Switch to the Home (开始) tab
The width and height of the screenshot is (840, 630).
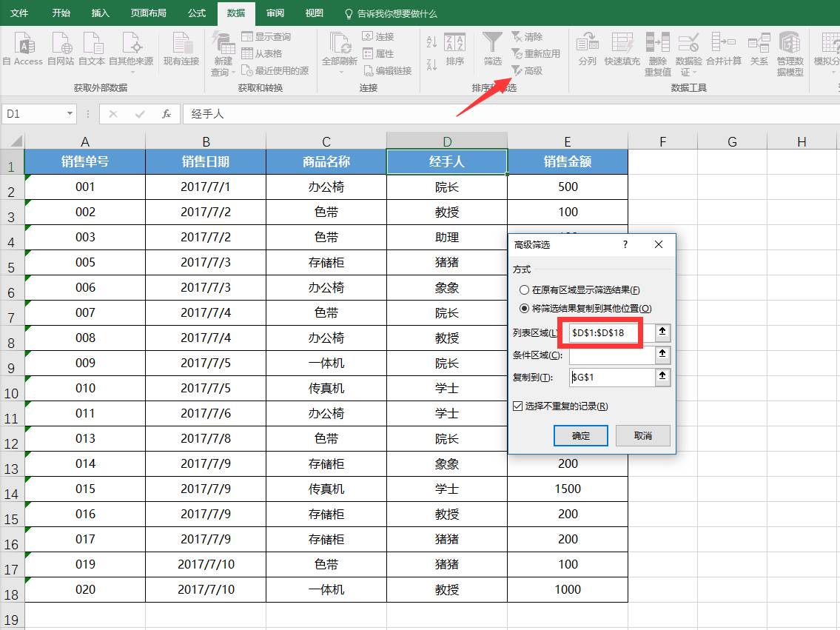[61, 13]
